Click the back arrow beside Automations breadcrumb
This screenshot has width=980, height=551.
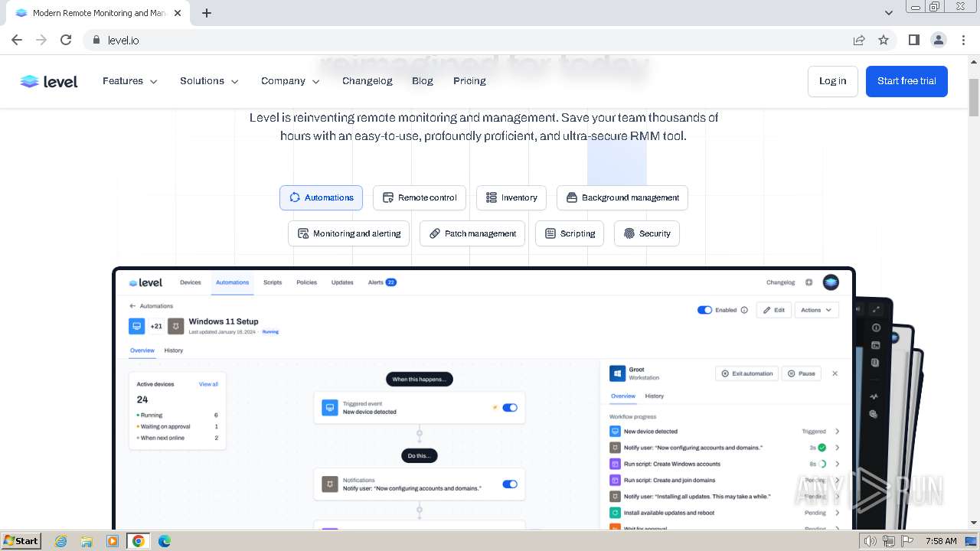click(x=132, y=306)
